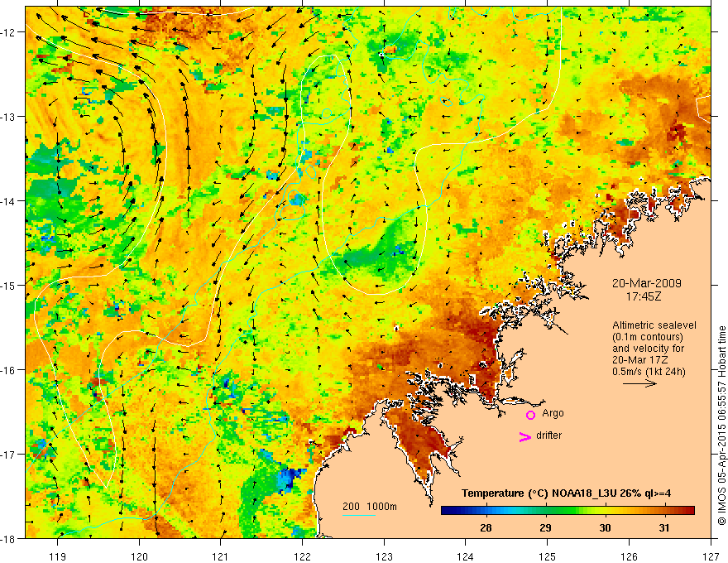Click the '28' color bar value
The height and width of the screenshot is (563, 728).
[x=486, y=527]
